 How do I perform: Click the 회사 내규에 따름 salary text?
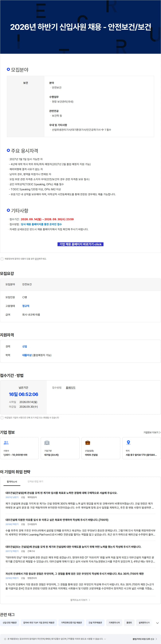click(31, 314)
